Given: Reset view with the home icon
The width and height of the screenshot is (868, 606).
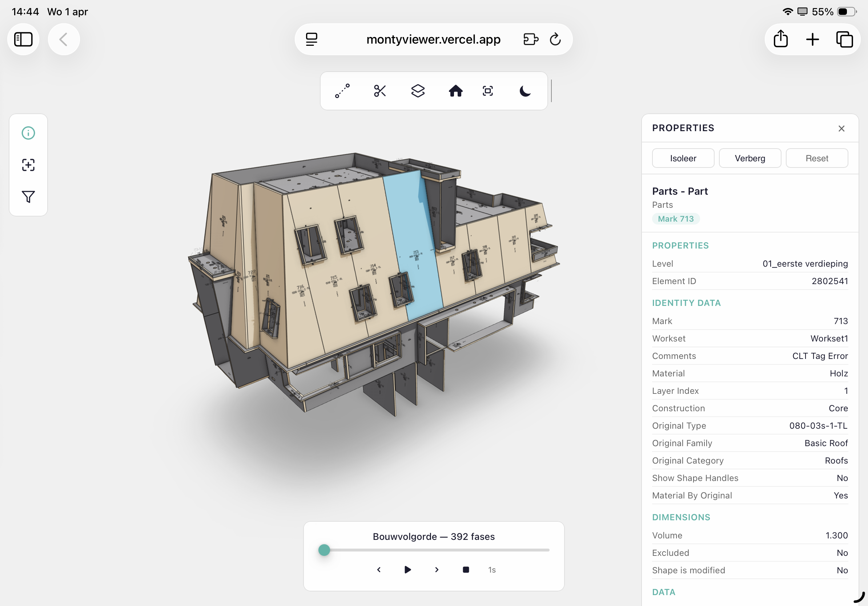Looking at the screenshot, I should [455, 91].
